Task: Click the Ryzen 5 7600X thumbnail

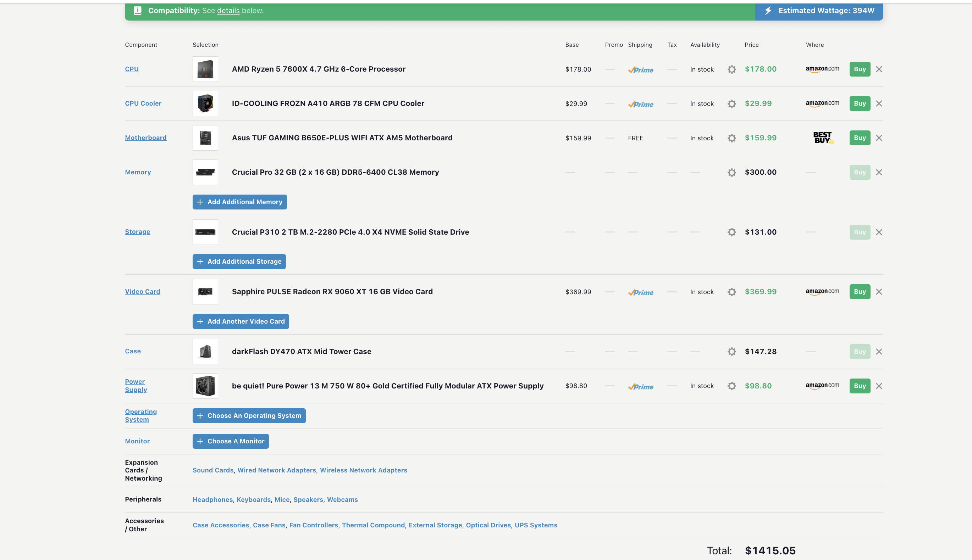Action: coord(205,69)
